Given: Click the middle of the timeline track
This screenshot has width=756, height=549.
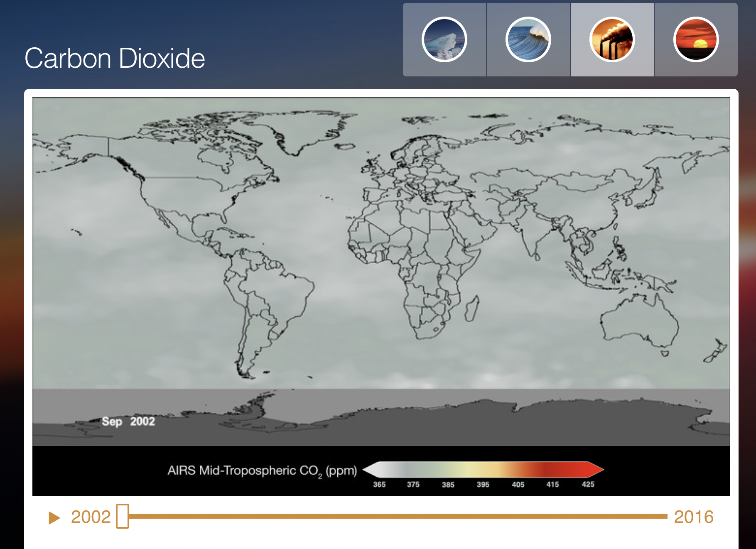Looking at the screenshot, I should 398,516.
